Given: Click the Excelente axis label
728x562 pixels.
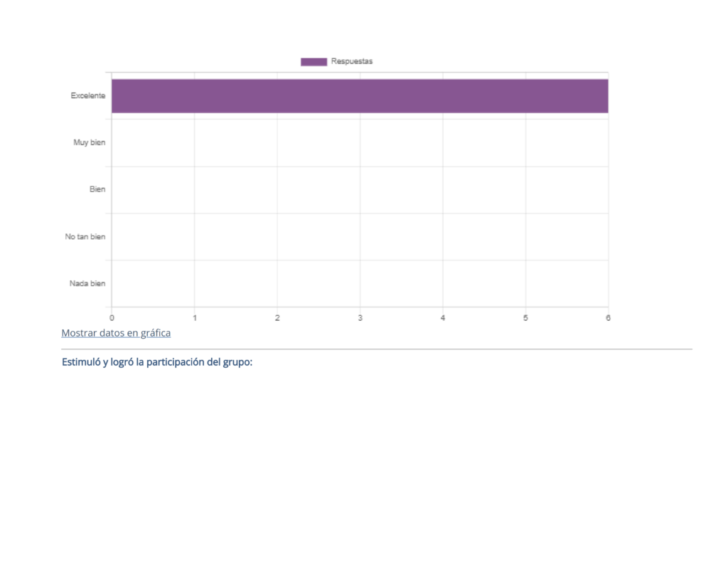Looking at the screenshot, I should coord(88,96).
